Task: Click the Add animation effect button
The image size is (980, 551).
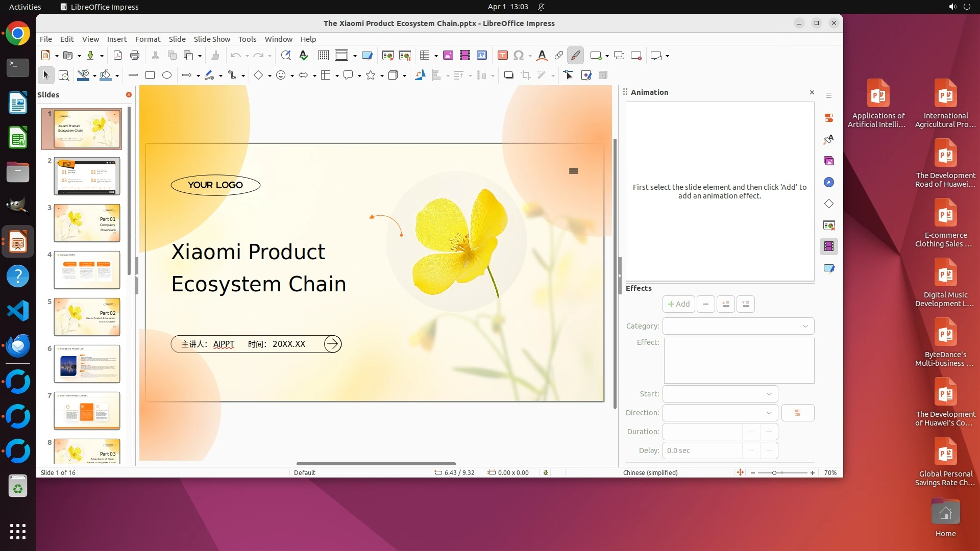Action: 678,305
